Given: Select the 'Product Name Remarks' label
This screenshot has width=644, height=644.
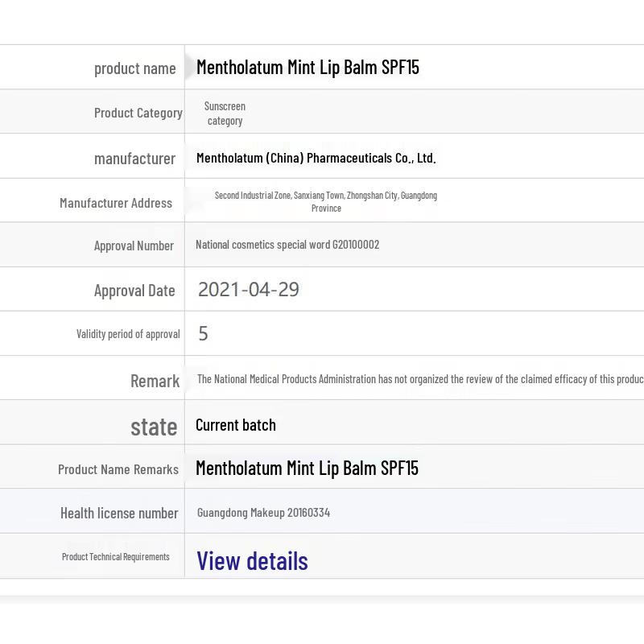Looking at the screenshot, I should pyautogui.click(x=118, y=469).
